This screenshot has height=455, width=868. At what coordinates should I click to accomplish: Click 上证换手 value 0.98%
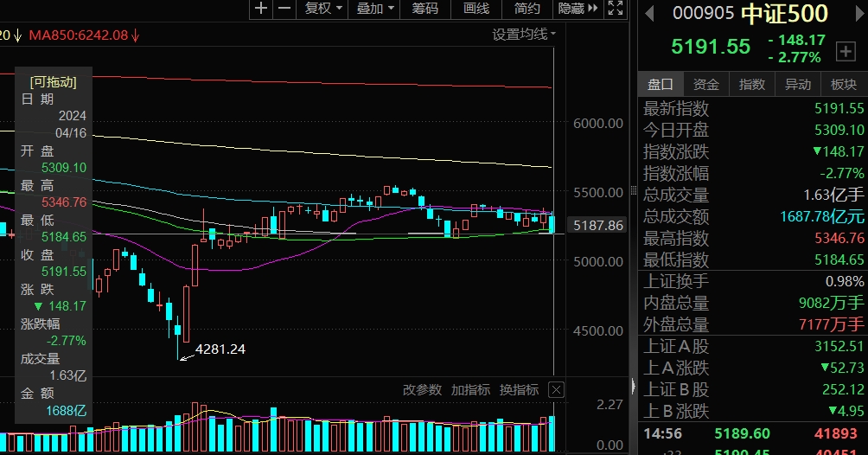(x=845, y=281)
